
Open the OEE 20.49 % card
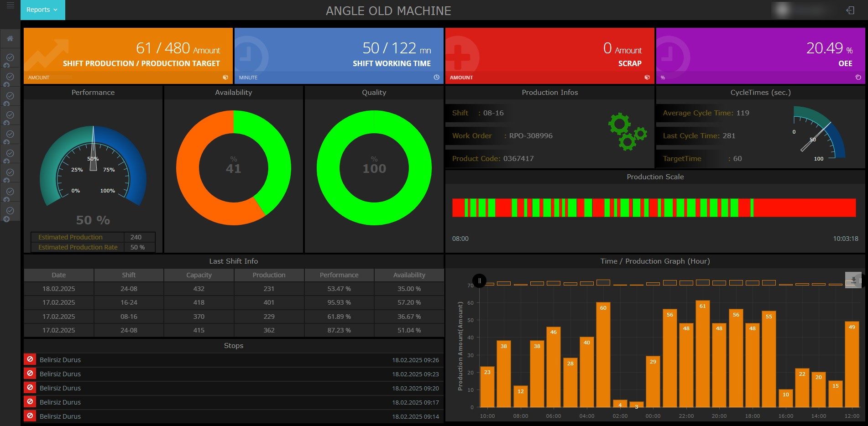[x=761, y=56]
